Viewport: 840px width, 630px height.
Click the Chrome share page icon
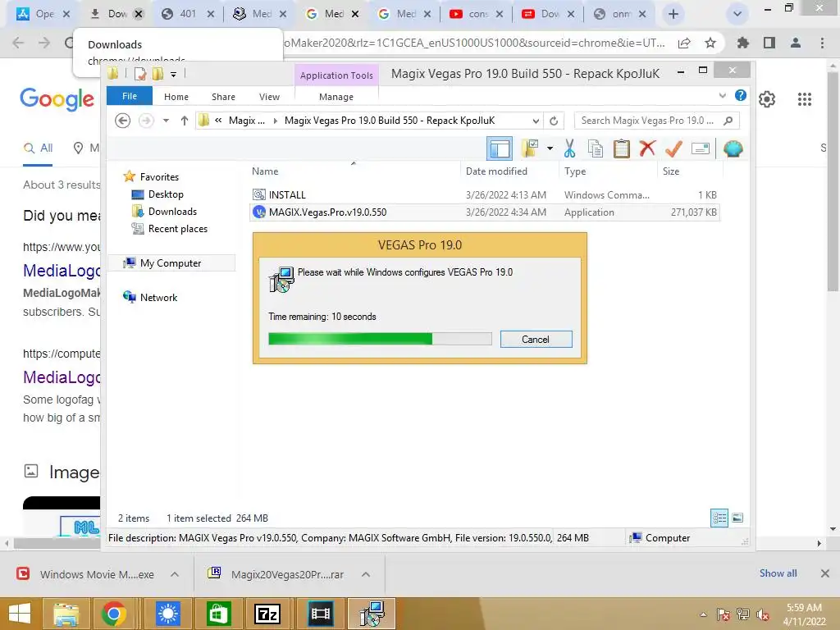click(684, 43)
